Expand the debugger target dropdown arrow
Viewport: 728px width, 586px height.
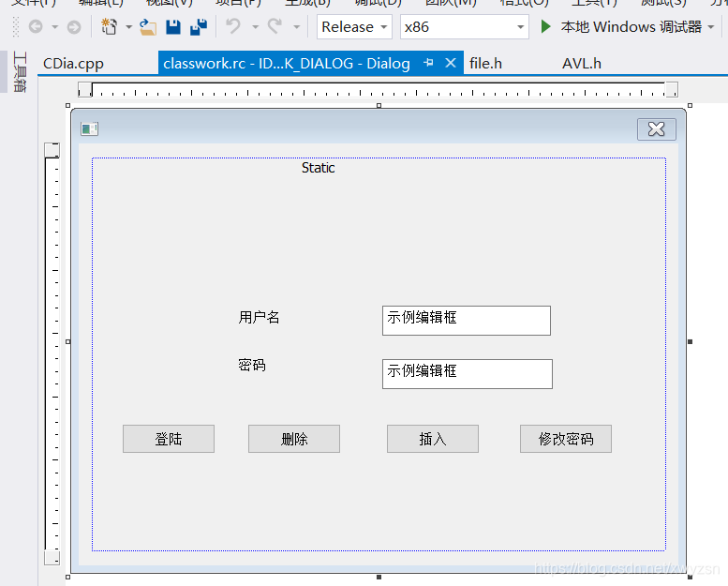pyautogui.click(x=711, y=27)
